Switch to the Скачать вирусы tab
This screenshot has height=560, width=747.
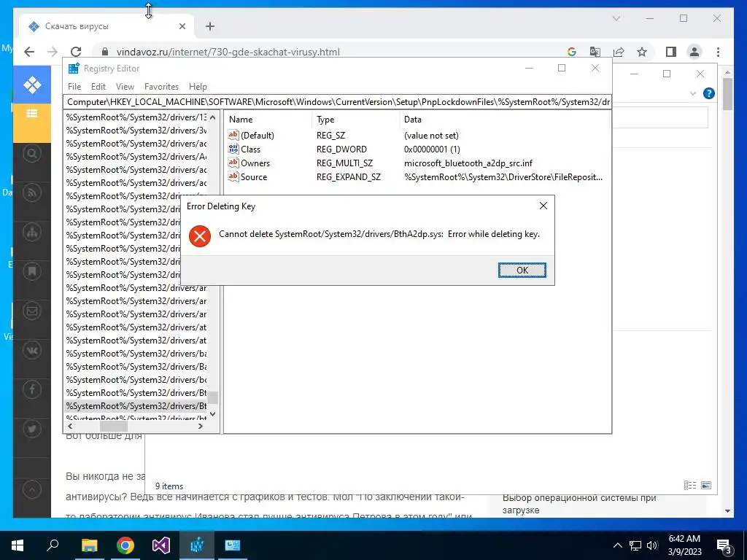pyautogui.click(x=107, y=26)
